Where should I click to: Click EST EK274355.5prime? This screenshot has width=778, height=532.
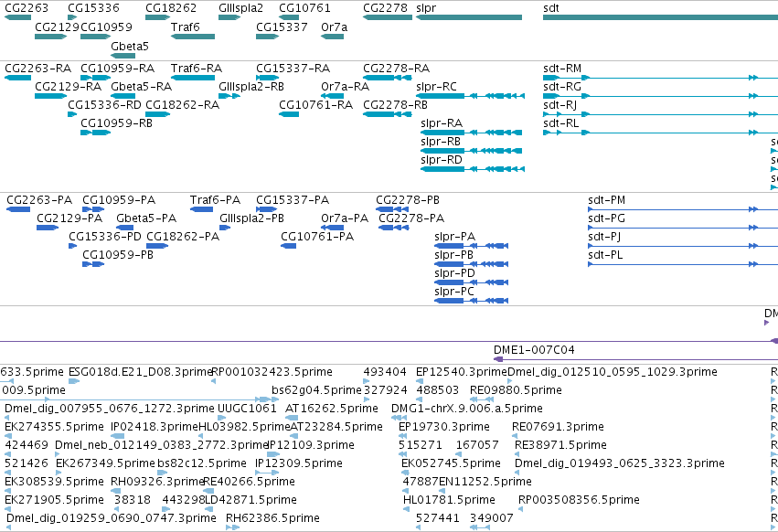[x=54, y=427]
